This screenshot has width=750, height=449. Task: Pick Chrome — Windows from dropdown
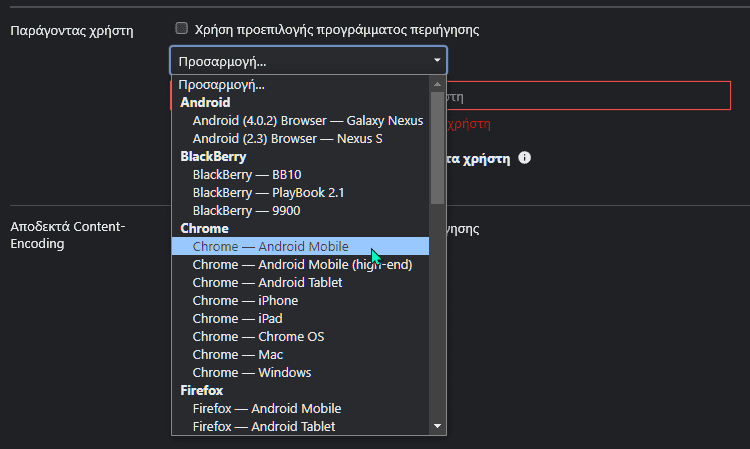[x=251, y=373]
